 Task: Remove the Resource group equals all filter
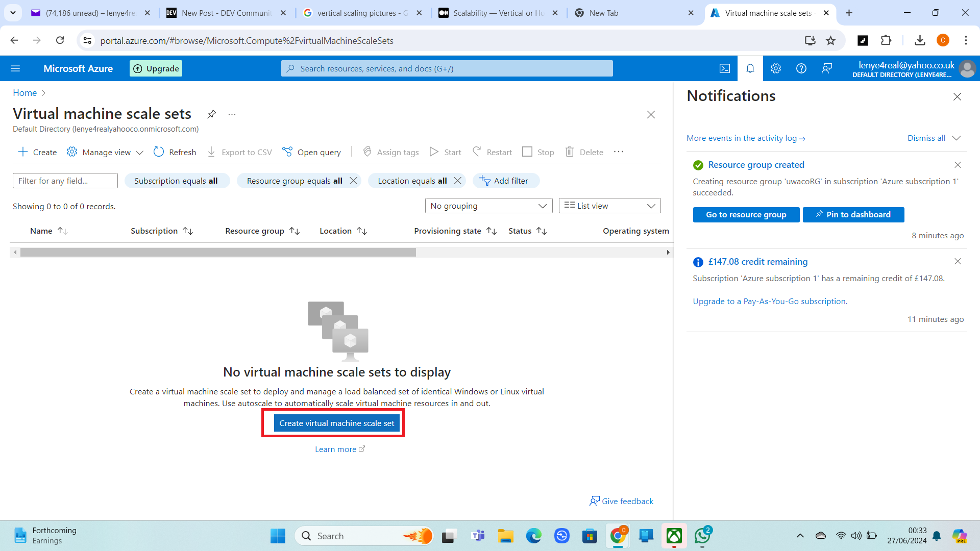coord(353,181)
